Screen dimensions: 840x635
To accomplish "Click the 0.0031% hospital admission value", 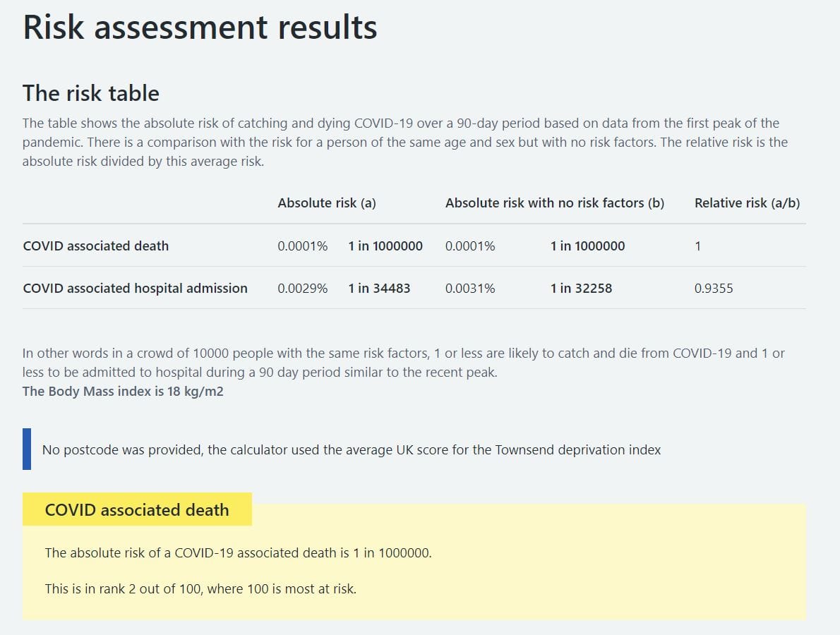I will [470, 288].
